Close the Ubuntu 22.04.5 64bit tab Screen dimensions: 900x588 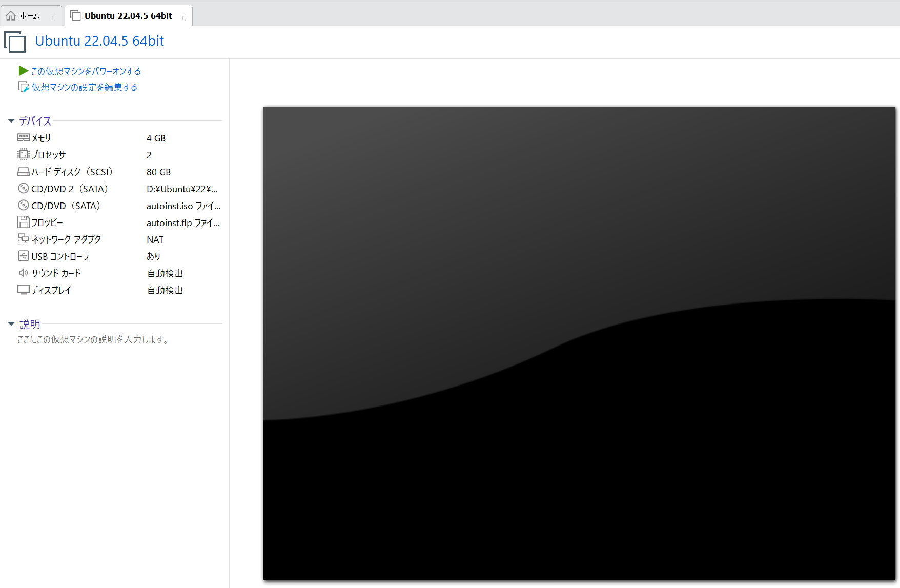pos(183,17)
